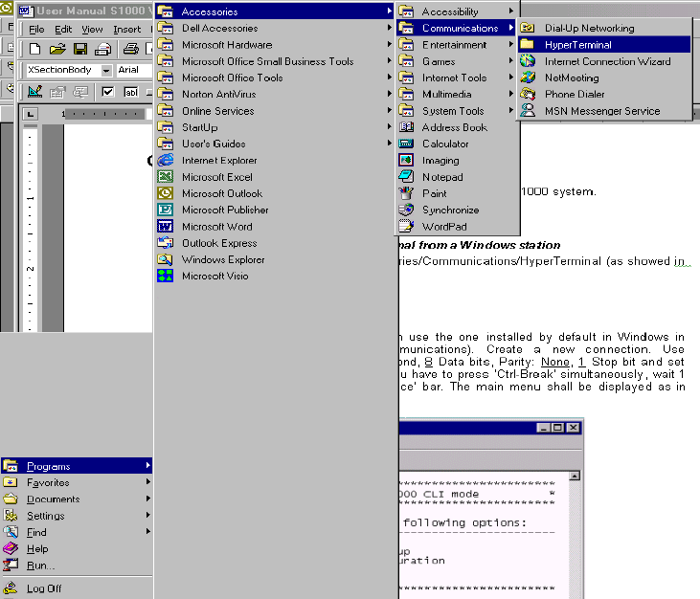Launch Internet Explorer from Programs menu

tap(276, 161)
